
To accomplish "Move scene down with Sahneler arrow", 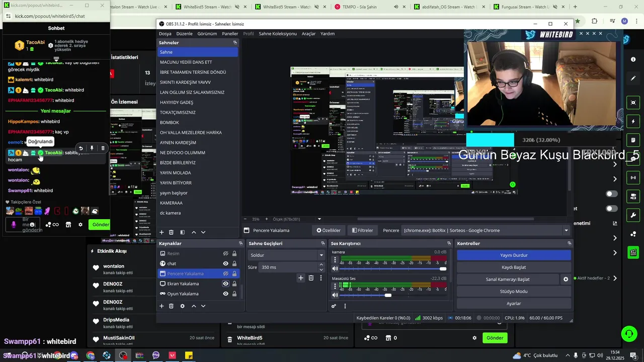I will pyautogui.click(x=203, y=232).
